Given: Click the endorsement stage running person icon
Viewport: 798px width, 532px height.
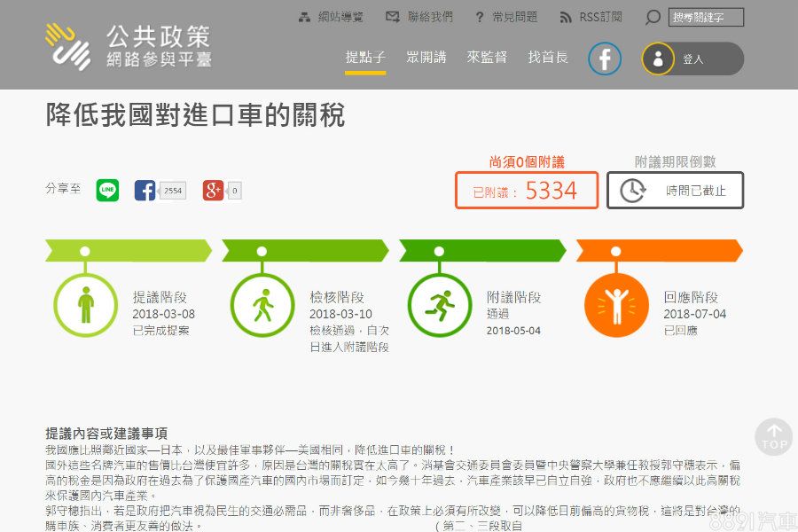Looking at the screenshot, I should (439, 306).
